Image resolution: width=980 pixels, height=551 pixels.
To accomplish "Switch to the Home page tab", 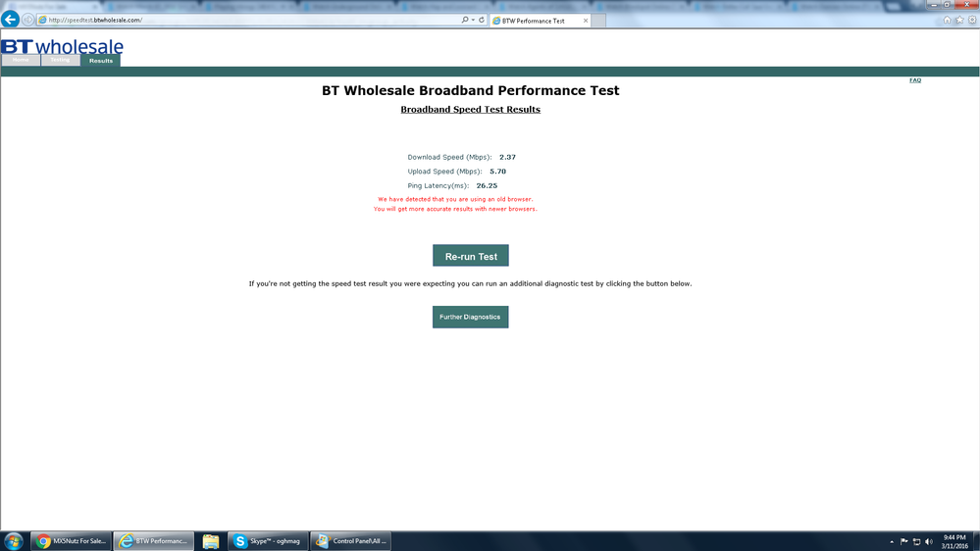I will (x=21, y=60).
